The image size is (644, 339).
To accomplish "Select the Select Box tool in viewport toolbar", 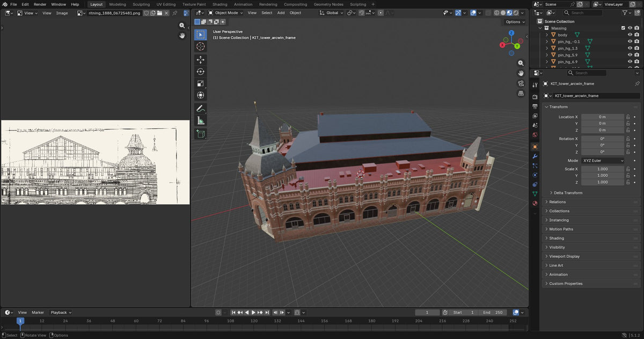I will 200,35.
